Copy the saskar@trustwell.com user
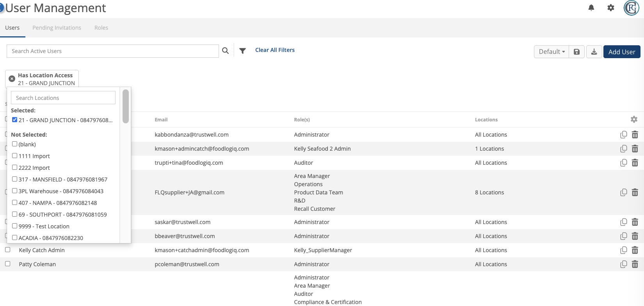Image resolution: width=644 pixels, height=306 pixels. (624, 222)
